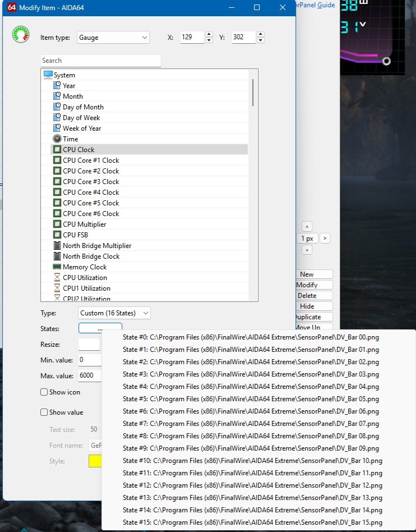Screen dimensions: 416x532
Task: Click the CPU1 Utilization hourglass icon
Action: pos(57,288)
